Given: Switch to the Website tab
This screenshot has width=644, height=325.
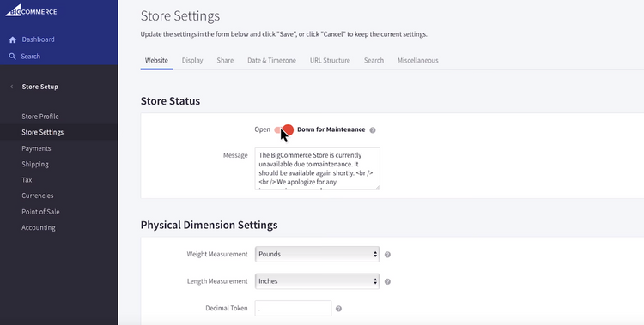Looking at the screenshot, I should tap(156, 60).
